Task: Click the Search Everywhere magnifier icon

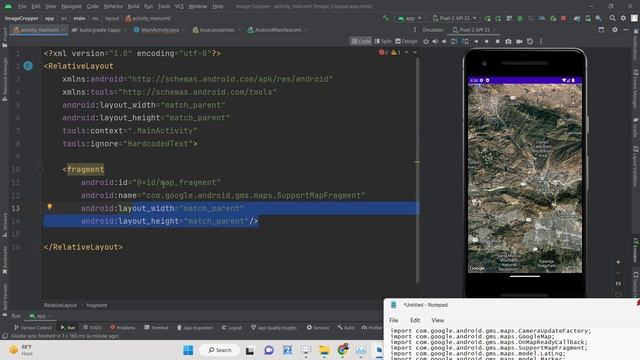Action: pyautogui.click(x=613, y=18)
